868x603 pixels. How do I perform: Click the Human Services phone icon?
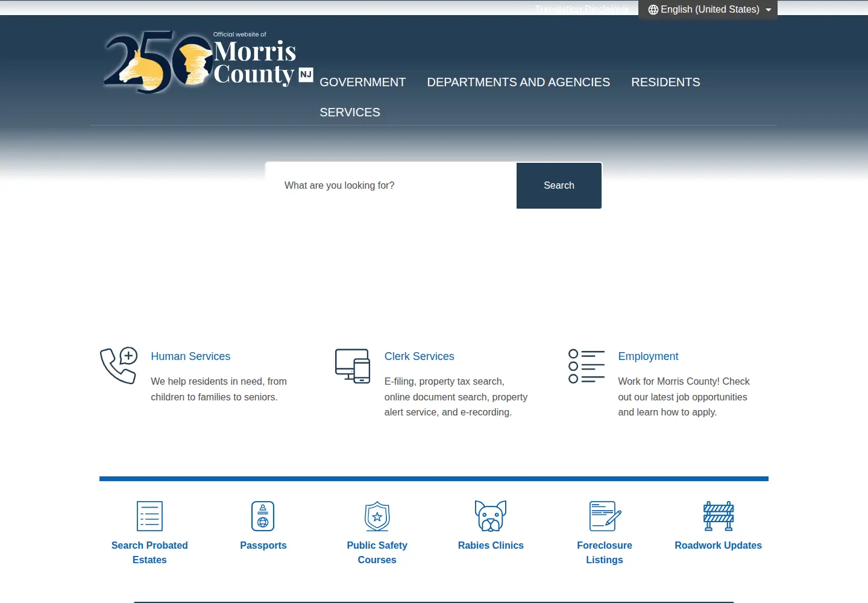coord(119,365)
